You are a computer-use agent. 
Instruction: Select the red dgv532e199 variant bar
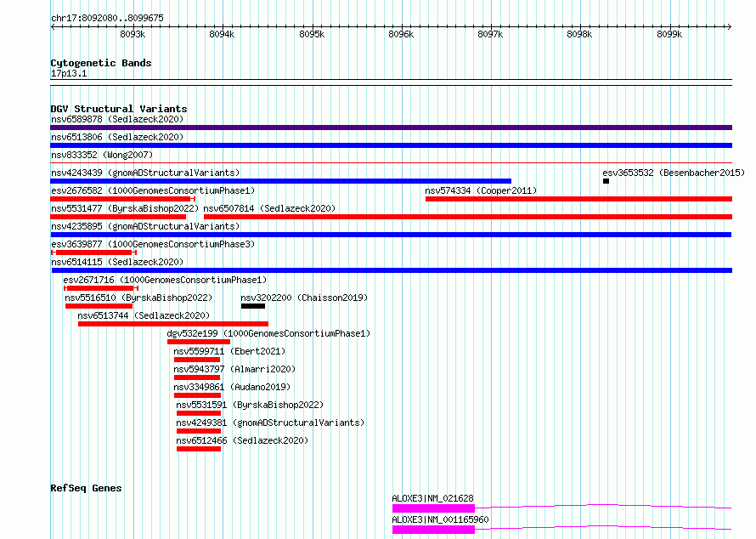tap(199, 342)
